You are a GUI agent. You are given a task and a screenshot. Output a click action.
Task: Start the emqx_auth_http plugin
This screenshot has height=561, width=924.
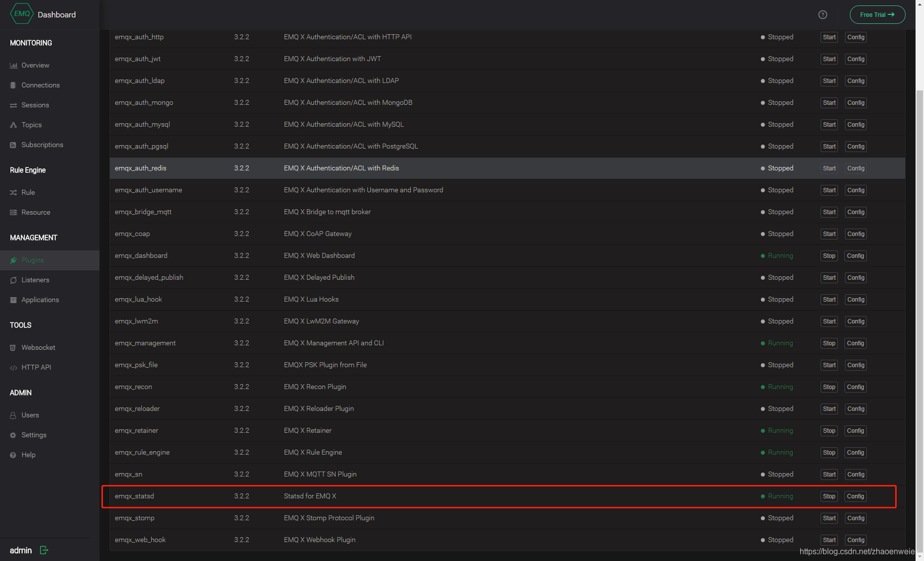coord(829,37)
